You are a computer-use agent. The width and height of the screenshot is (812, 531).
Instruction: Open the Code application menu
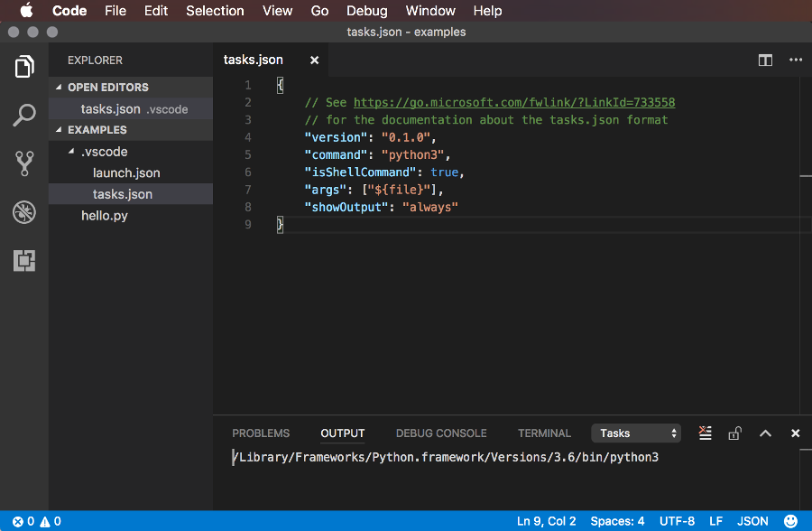pos(69,10)
